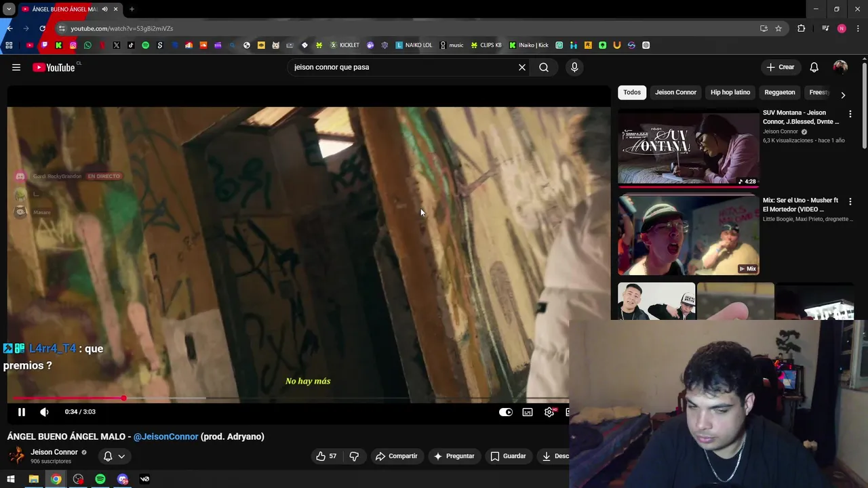Select the Todos filter chip

point(632,92)
